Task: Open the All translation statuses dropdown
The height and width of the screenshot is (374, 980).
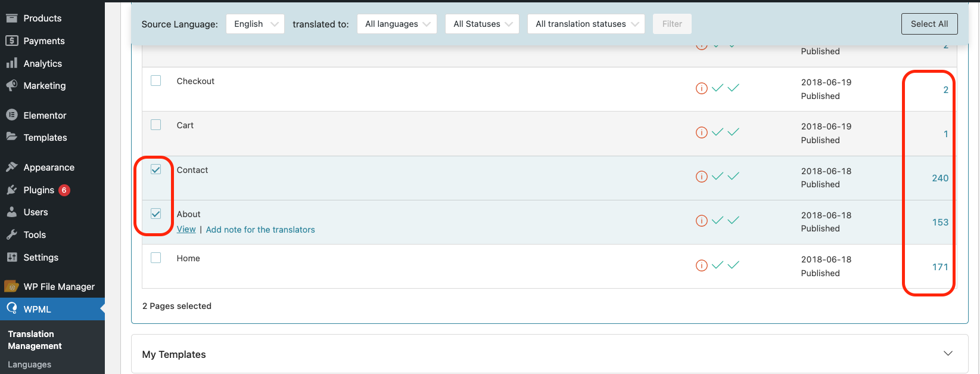Action: (x=586, y=24)
